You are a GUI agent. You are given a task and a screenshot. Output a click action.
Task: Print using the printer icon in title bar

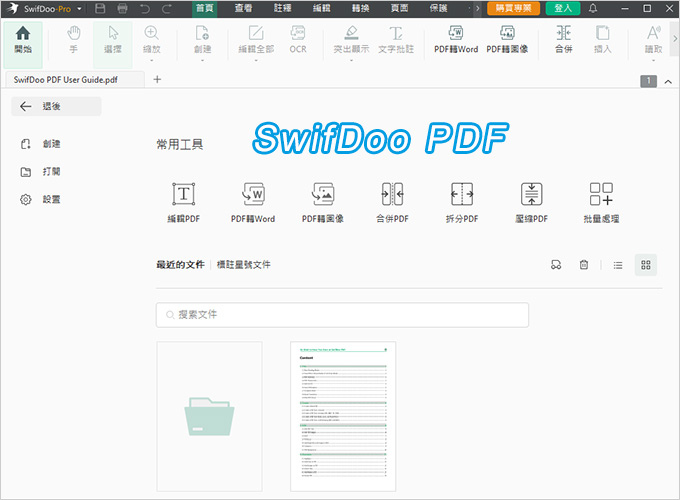click(x=123, y=8)
